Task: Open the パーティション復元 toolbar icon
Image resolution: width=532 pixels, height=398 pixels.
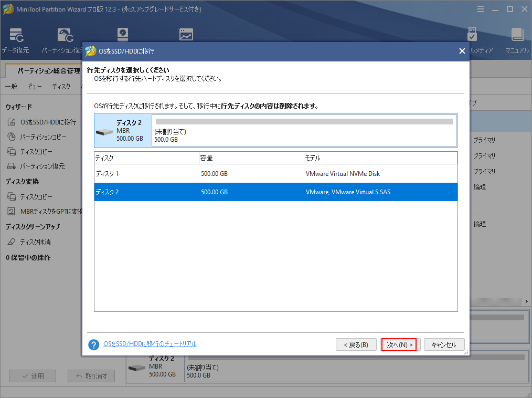Action: 65,35
